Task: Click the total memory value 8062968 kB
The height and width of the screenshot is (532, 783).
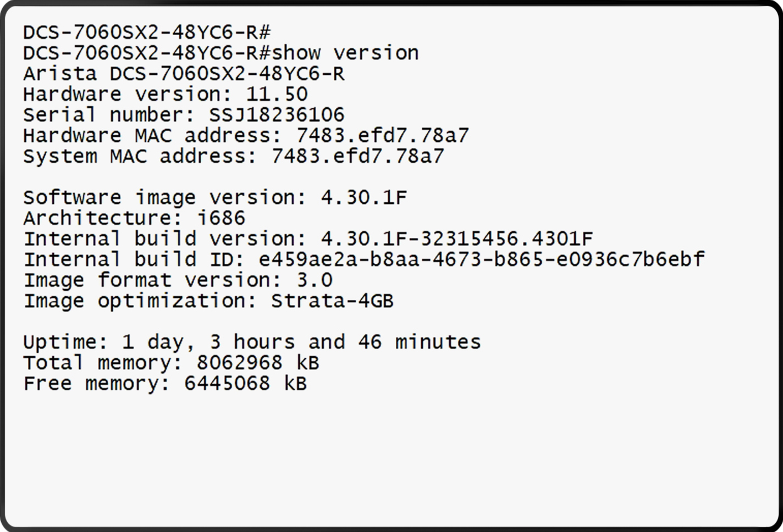Action: point(258,363)
